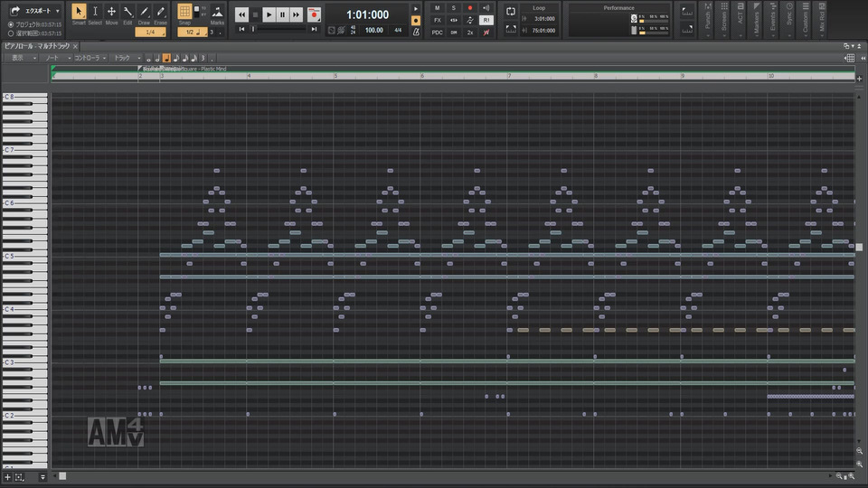Select the Erase tool

pos(161,12)
